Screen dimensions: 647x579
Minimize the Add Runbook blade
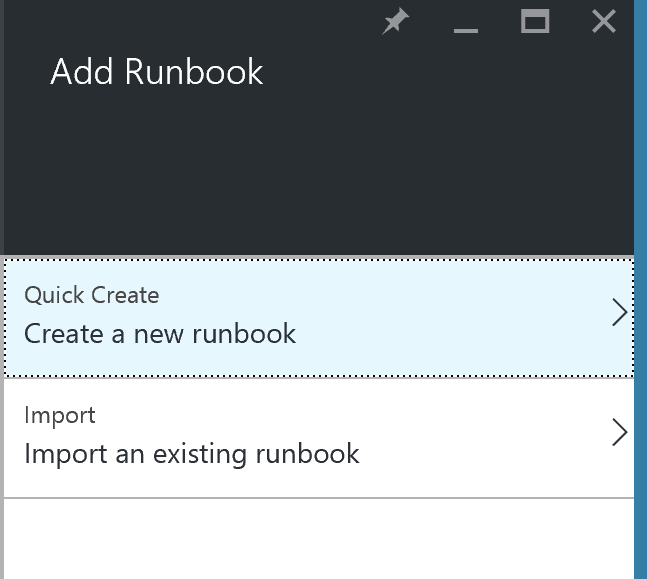pos(466,30)
